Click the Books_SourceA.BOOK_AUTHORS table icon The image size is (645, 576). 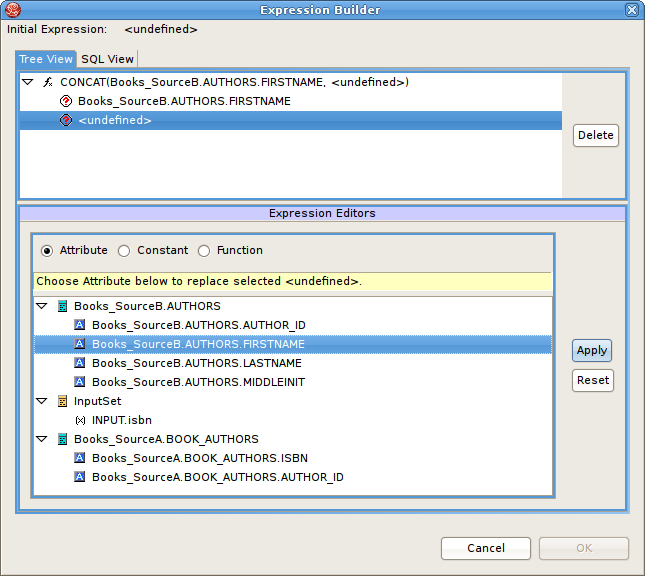click(62, 439)
